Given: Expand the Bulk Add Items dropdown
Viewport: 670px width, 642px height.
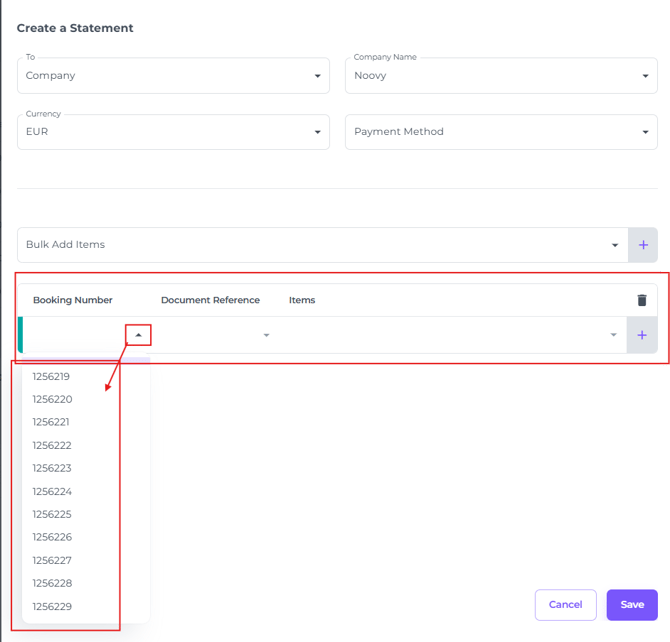Looking at the screenshot, I should [x=614, y=245].
